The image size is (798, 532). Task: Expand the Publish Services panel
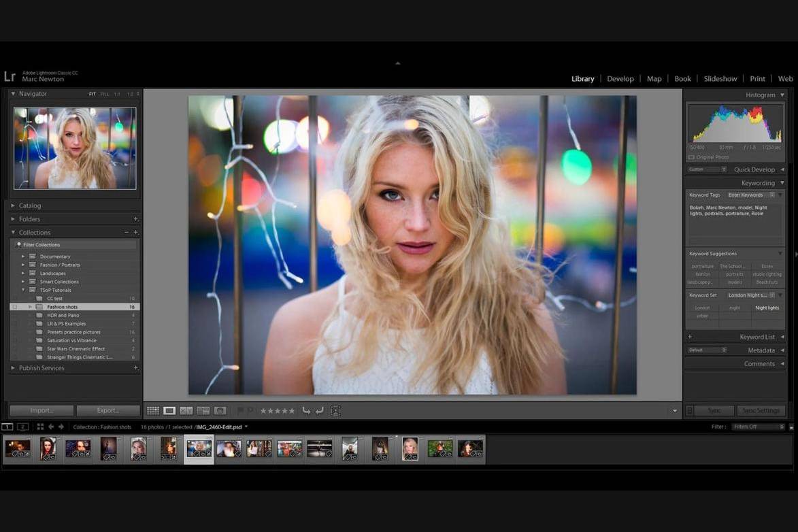point(13,367)
